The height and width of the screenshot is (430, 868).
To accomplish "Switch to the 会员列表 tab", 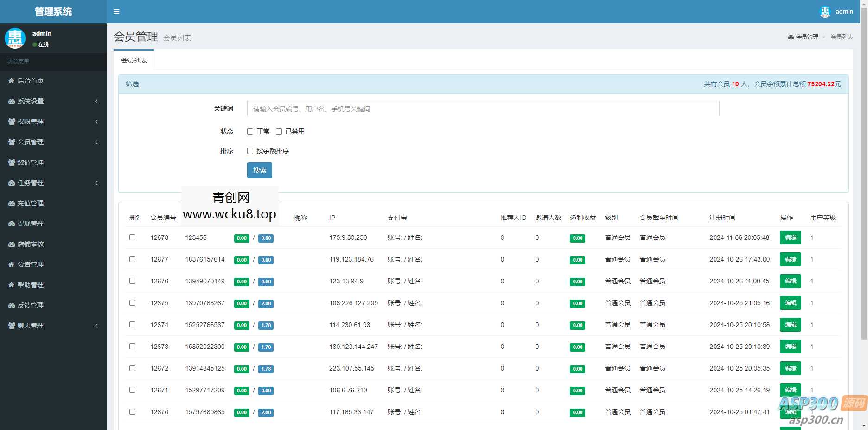I will coord(134,59).
